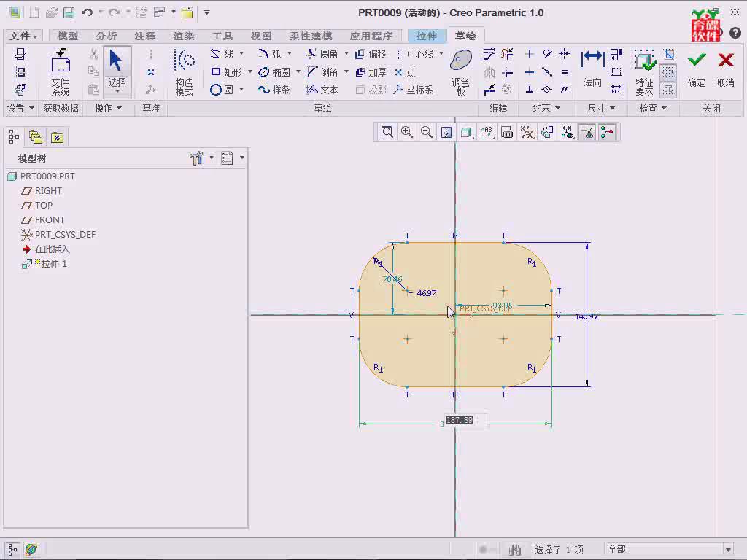Confirm the sketch with 确定
Image resolution: width=747 pixels, height=560 pixels.
[x=696, y=69]
